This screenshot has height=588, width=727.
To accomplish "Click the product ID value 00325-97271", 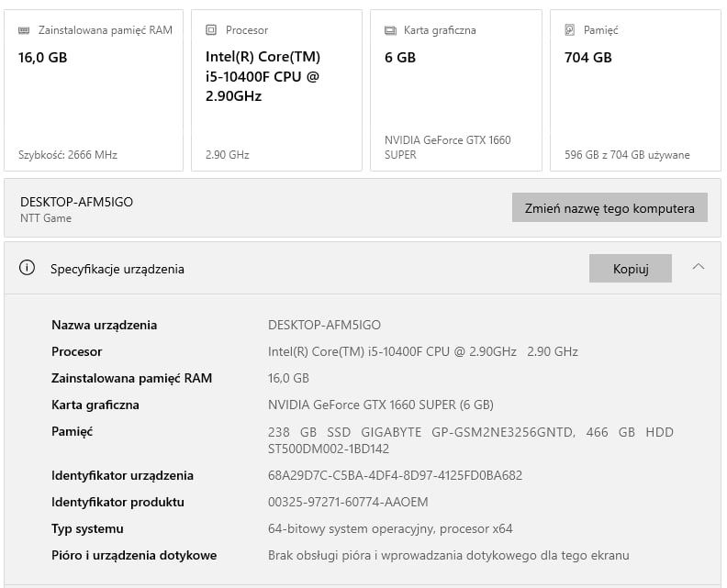I will [348, 502].
